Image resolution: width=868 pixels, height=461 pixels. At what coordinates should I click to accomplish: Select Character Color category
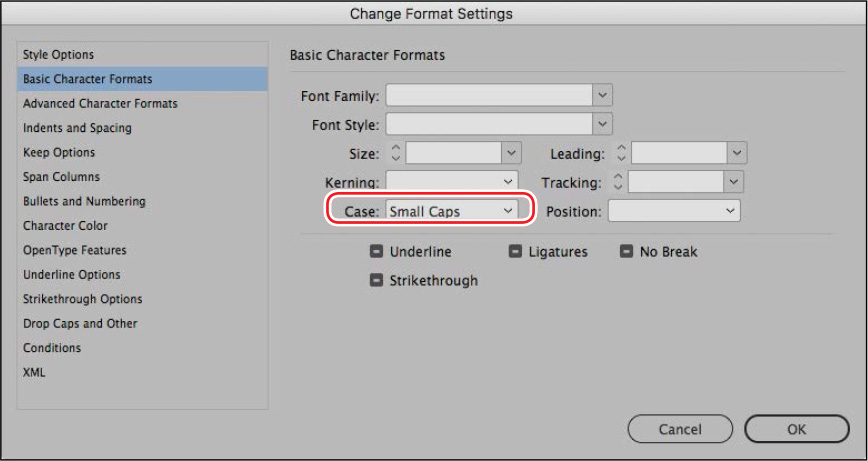(x=65, y=226)
